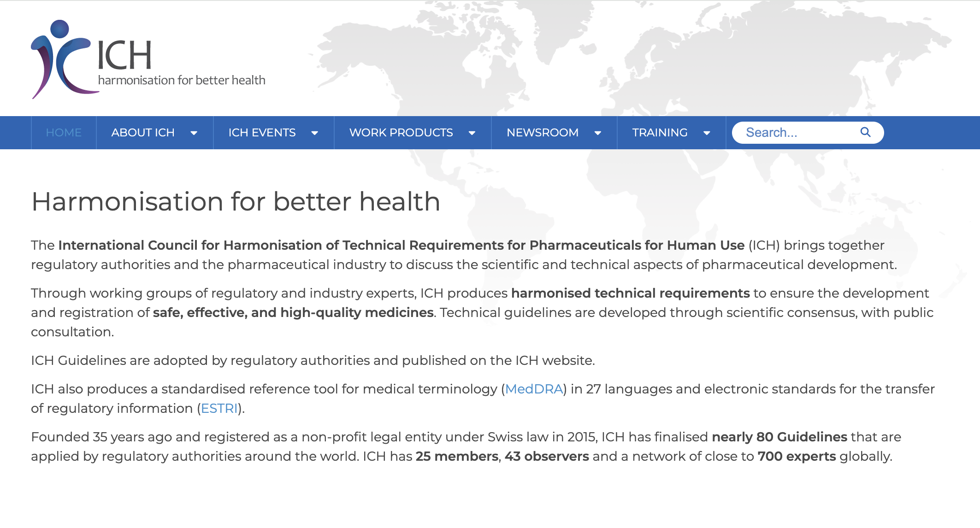Open the ABOUT ICH menu

[x=143, y=133]
